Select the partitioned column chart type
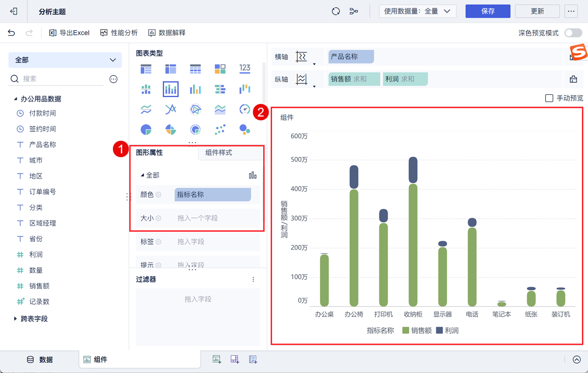588x373 pixels. point(146,89)
